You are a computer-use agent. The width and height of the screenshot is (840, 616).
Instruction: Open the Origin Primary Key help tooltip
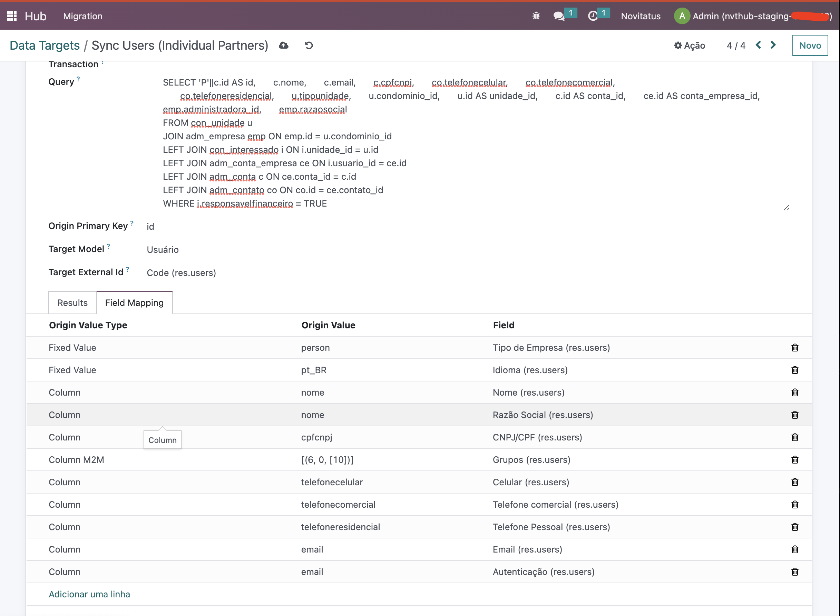point(132,223)
